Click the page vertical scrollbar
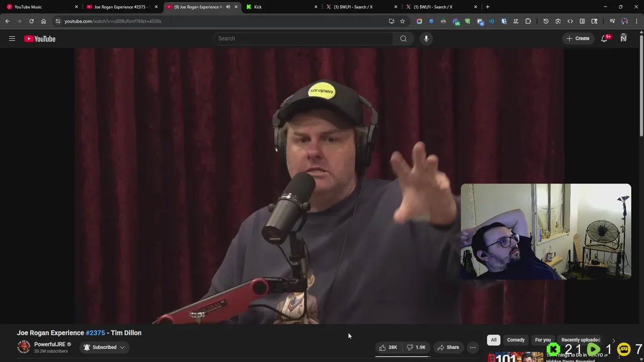Screen dimensions: 644x362 641,85
